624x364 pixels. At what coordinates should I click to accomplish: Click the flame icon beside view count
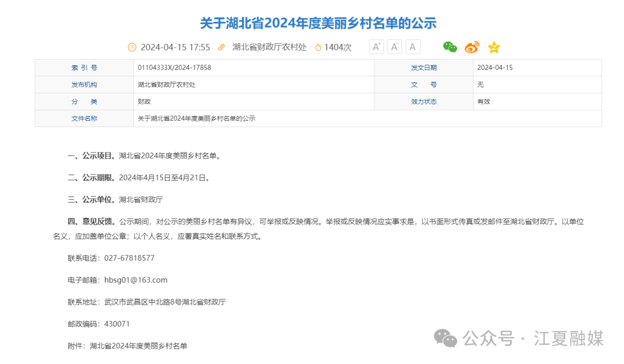point(318,47)
